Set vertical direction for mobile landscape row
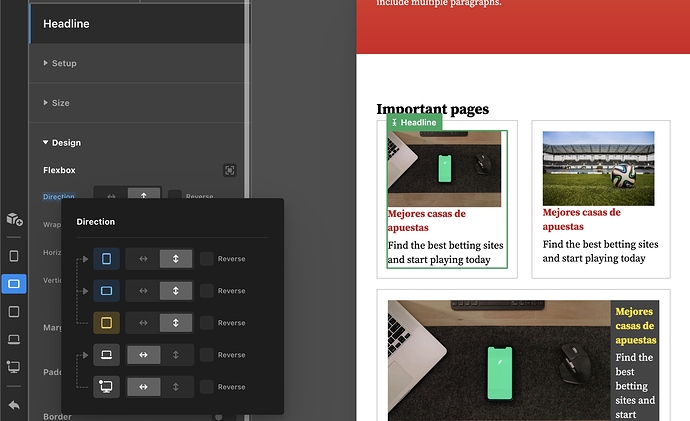 pos(176,291)
